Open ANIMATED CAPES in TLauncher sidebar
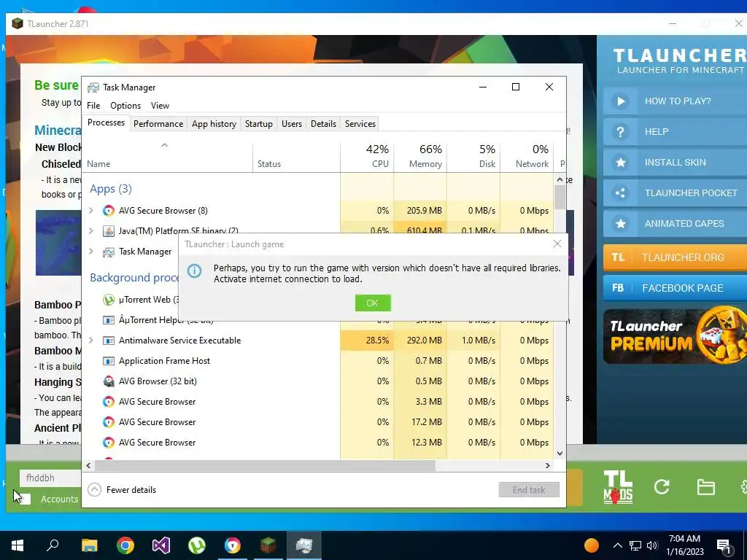 pos(675,223)
